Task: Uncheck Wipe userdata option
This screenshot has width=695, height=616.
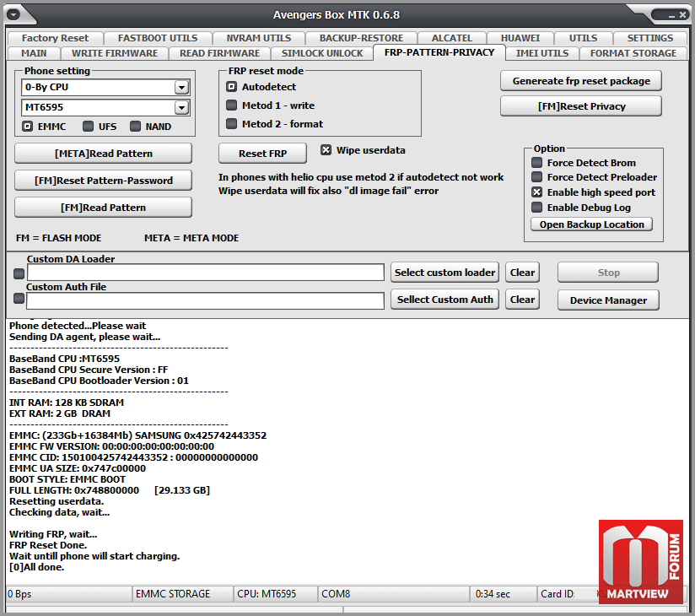Action: pos(326,150)
